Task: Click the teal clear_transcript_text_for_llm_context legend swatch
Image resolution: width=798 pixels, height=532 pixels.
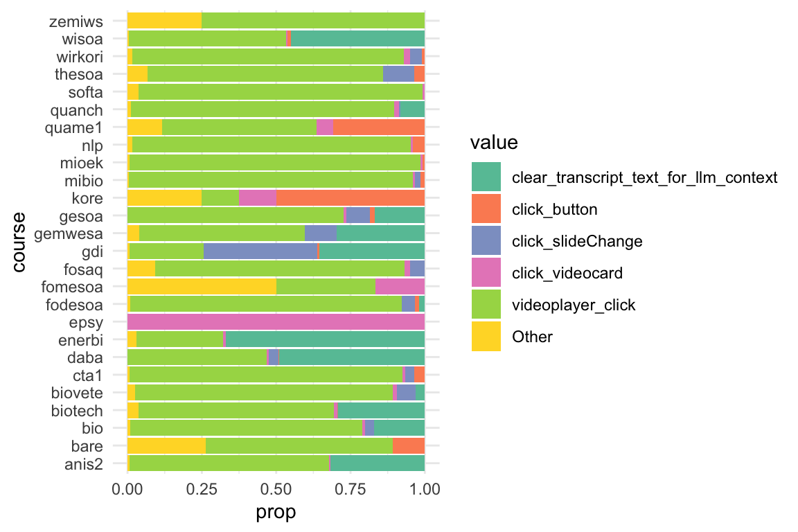Action: [x=486, y=177]
